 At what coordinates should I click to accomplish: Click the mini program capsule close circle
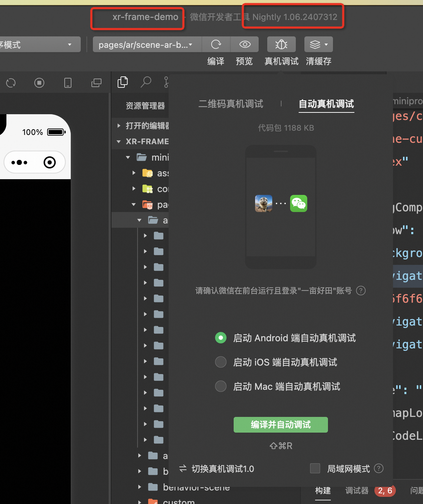50,162
